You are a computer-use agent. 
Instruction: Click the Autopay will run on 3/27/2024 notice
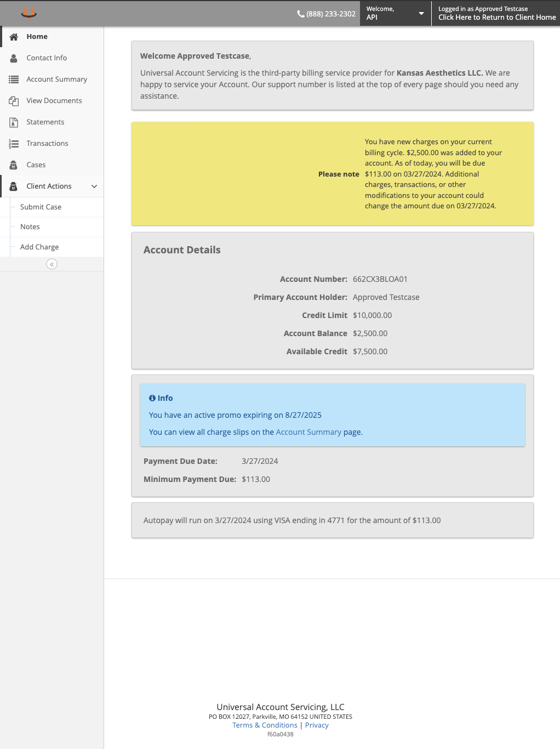tap(292, 520)
